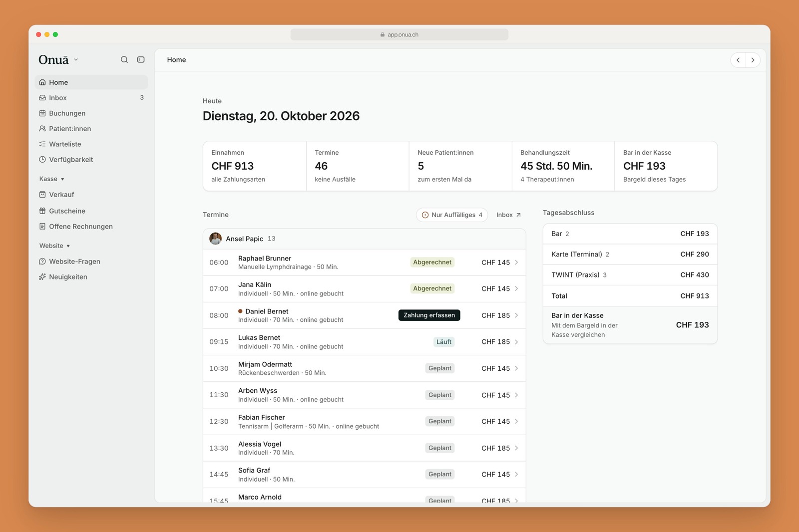Select Inbox in the sidebar
Image resolution: width=799 pixels, height=532 pixels.
(x=91, y=98)
